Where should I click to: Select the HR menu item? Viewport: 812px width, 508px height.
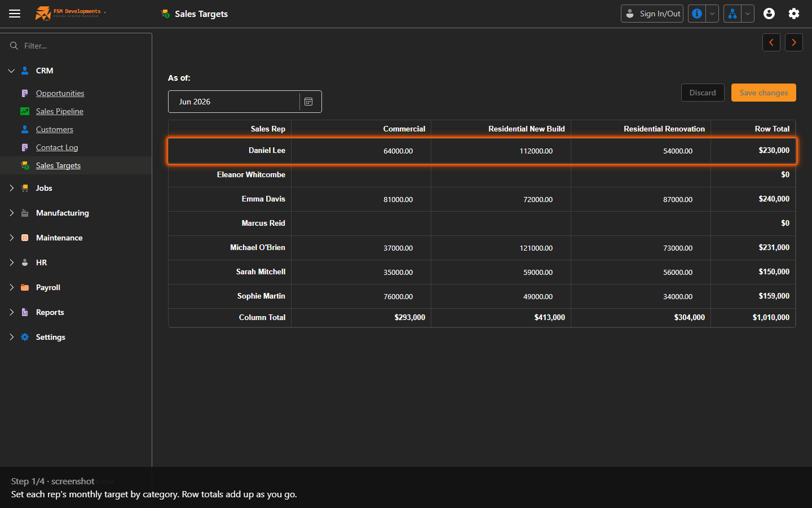pyautogui.click(x=41, y=262)
